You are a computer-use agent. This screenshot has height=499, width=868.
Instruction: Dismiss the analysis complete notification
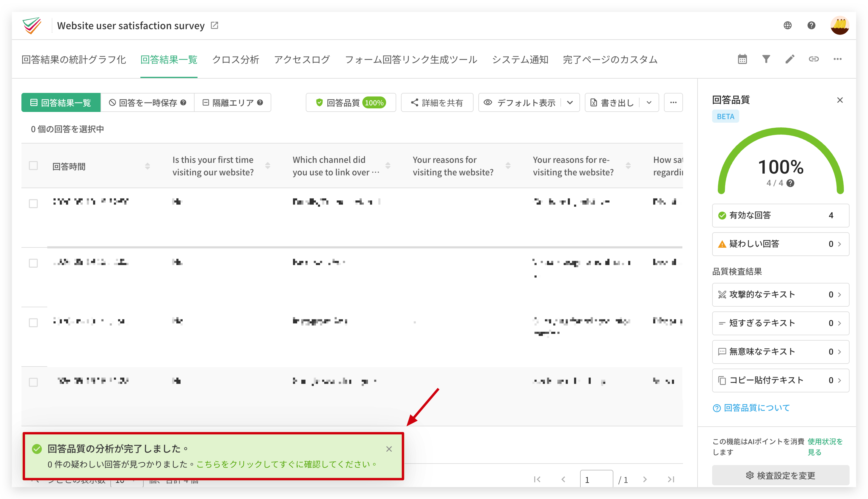coord(389,449)
